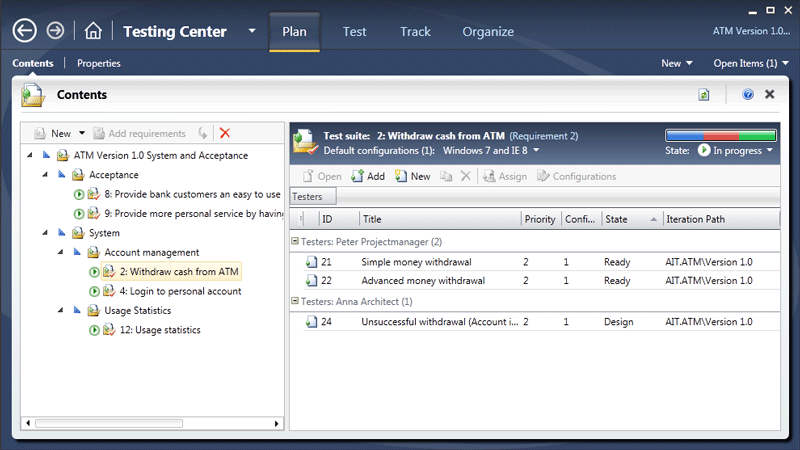Collapse Testers: Peter Projectmanager group

tap(294, 241)
